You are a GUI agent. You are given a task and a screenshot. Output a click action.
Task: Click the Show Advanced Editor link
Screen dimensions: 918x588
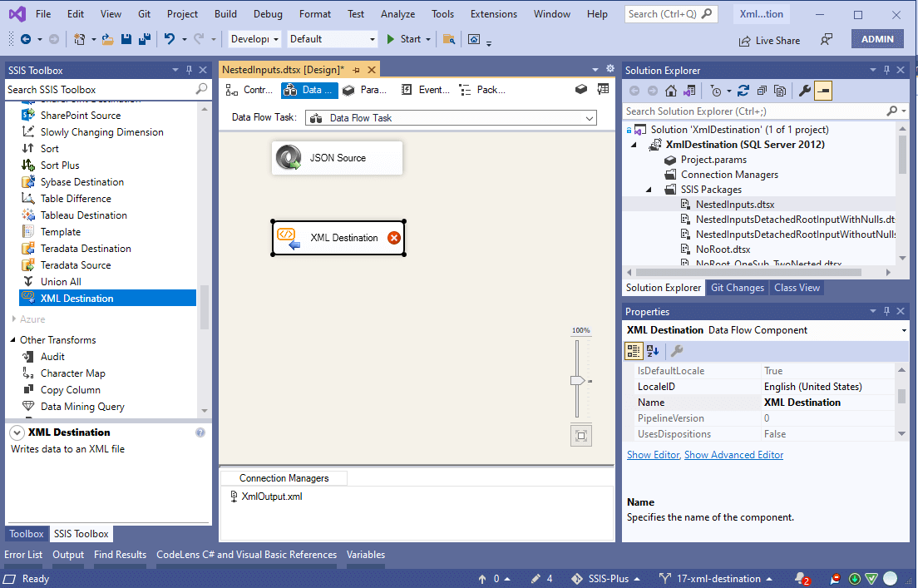pyautogui.click(x=733, y=454)
